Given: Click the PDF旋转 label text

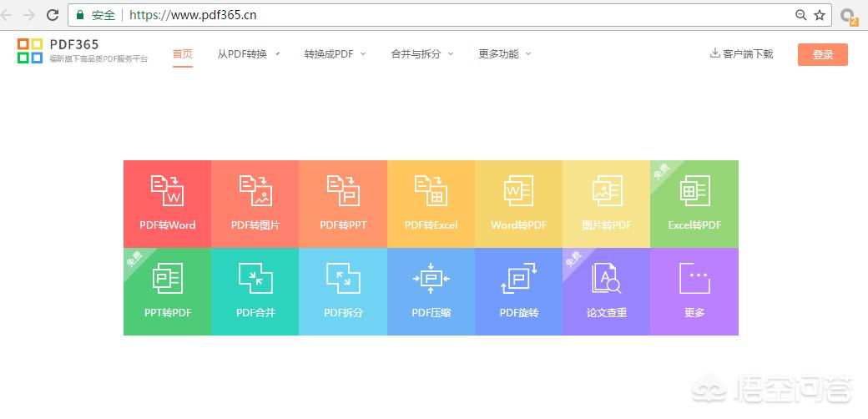Looking at the screenshot, I should [518, 313].
